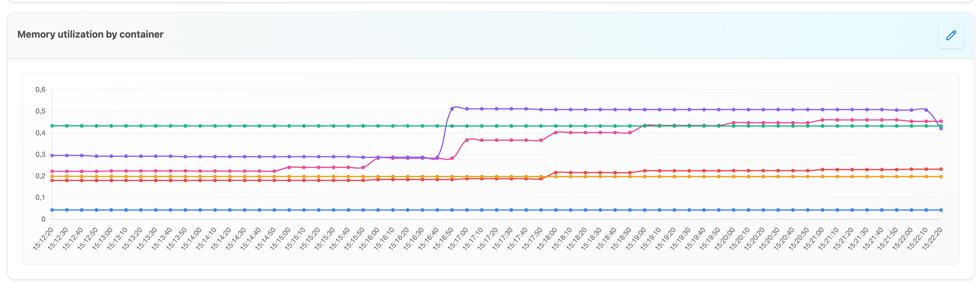Viewport: 980px width, 282px height.
Task: Select blue line's first data point at 15:12:20
Action: [52, 210]
